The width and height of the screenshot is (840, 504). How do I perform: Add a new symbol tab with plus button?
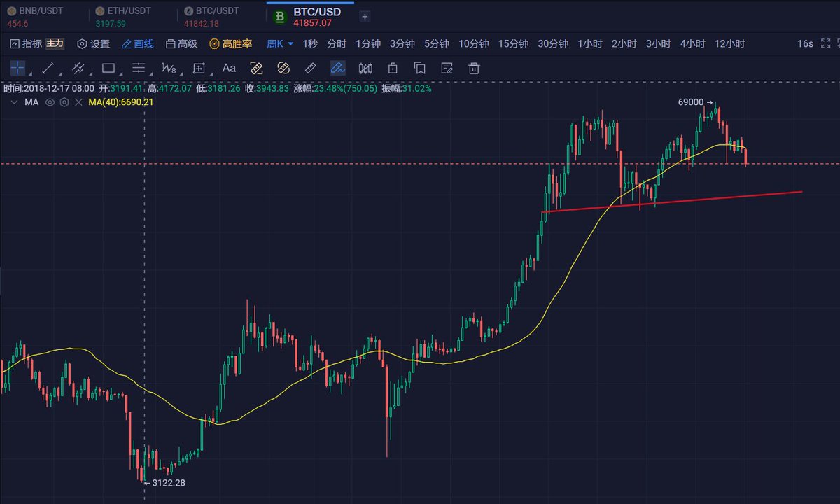coord(365,17)
